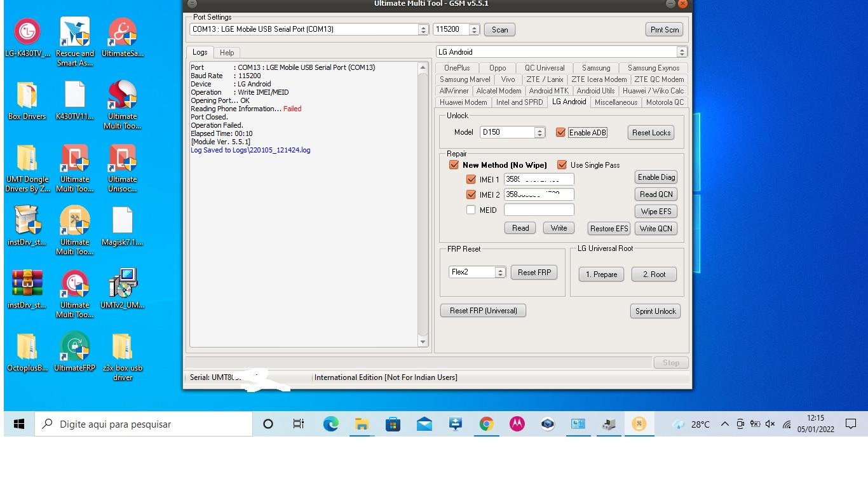Open instDrv WinRAR archive icon
This screenshot has height=488, width=868.
click(x=27, y=289)
